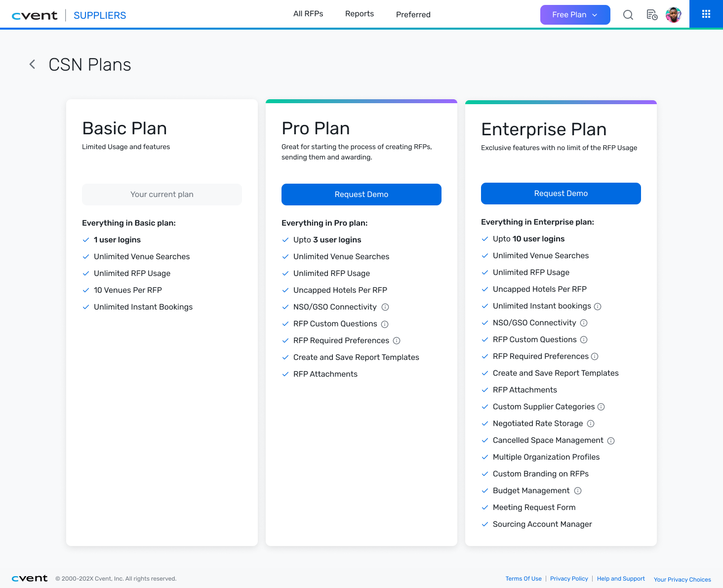This screenshot has height=588, width=723.
Task: Show info for Cancelled Space Management
Action: click(x=611, y=441)
